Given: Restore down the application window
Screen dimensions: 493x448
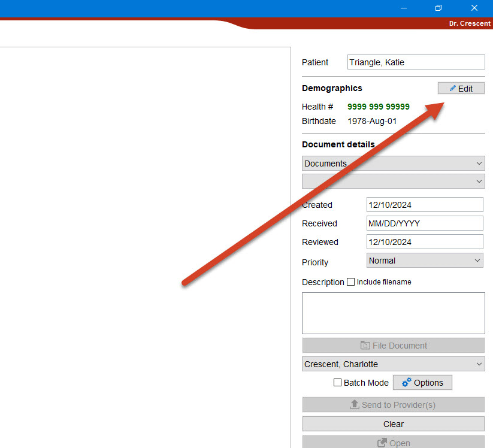Looking at the screenshot, I should click(438, 8).
